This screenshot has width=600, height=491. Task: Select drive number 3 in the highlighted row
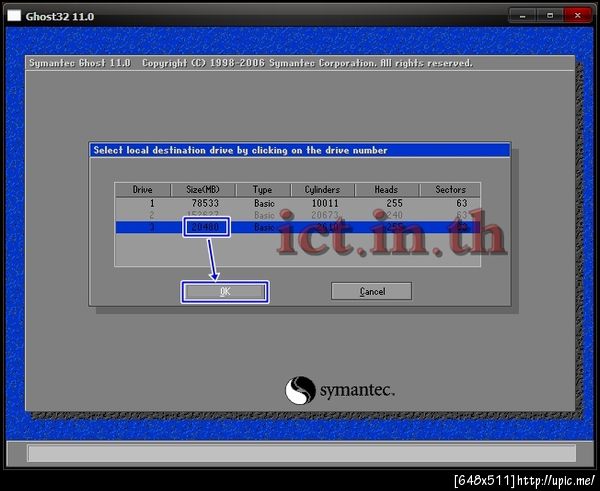[152, 227]
